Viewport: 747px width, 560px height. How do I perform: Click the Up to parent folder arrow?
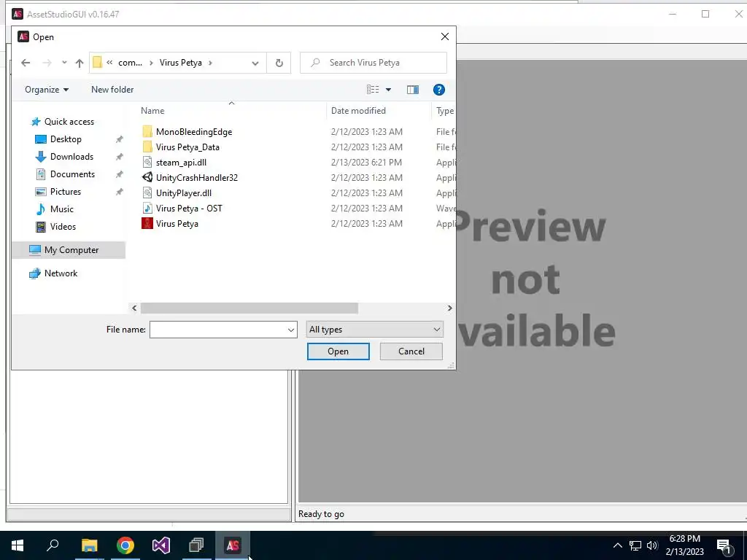79,63
